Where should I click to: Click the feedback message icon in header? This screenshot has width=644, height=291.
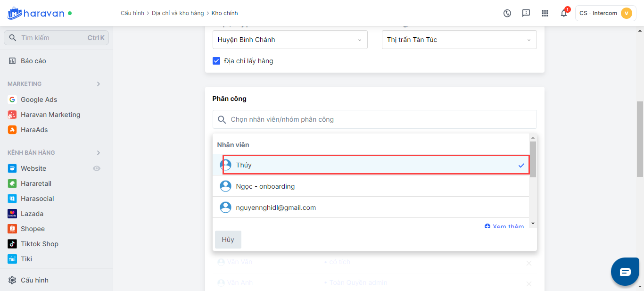[x=526, y=13]
